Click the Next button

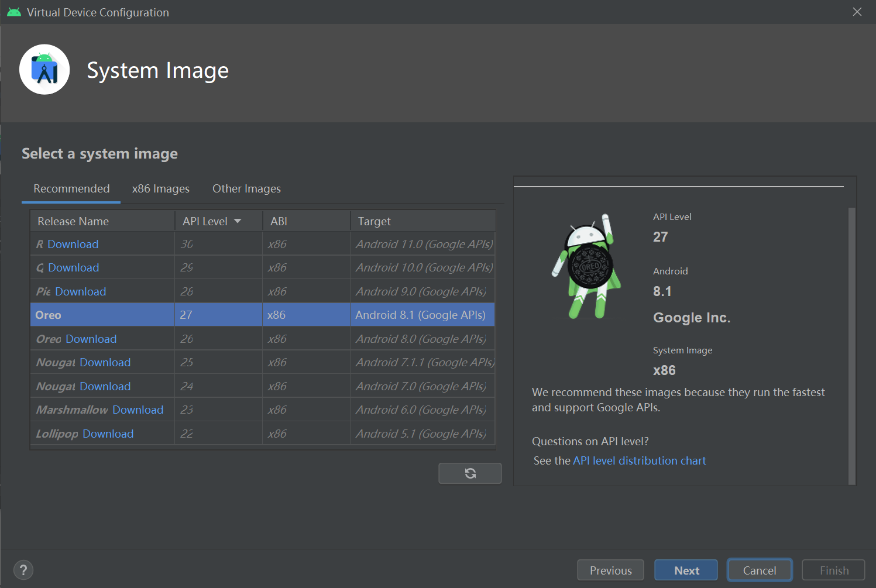686,570
